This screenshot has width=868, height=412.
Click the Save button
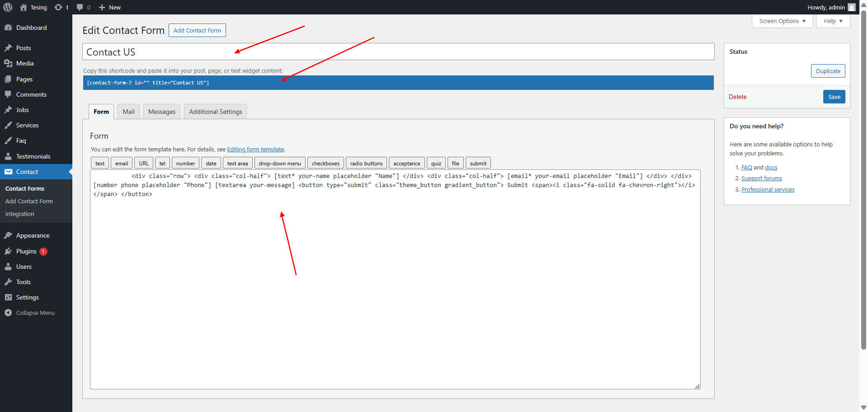[834, 97]
